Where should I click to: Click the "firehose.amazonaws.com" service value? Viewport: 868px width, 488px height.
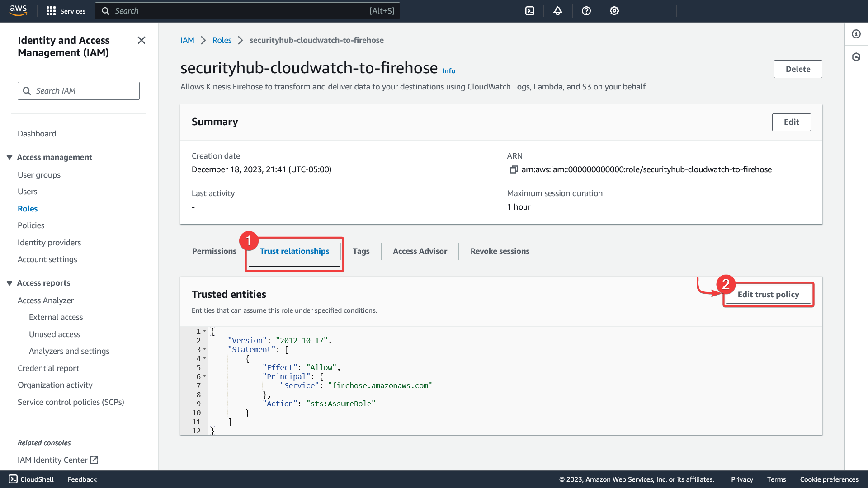pos(380,385)
